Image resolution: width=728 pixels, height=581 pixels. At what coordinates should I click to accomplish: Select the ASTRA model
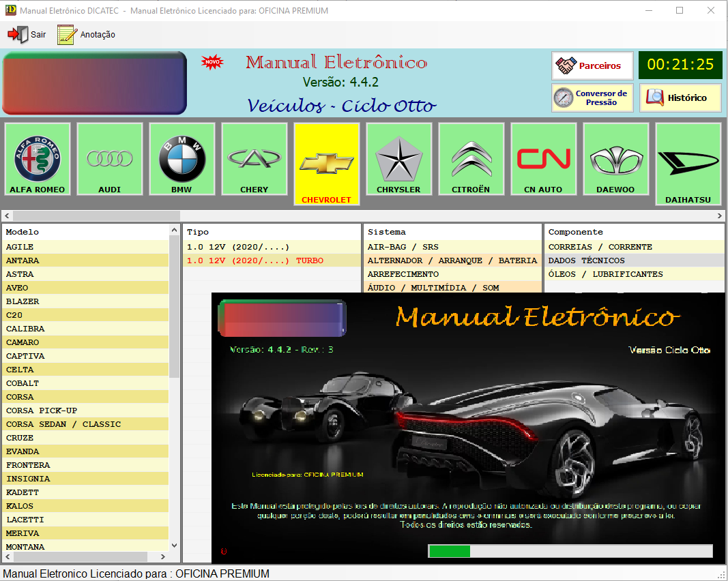86,274
